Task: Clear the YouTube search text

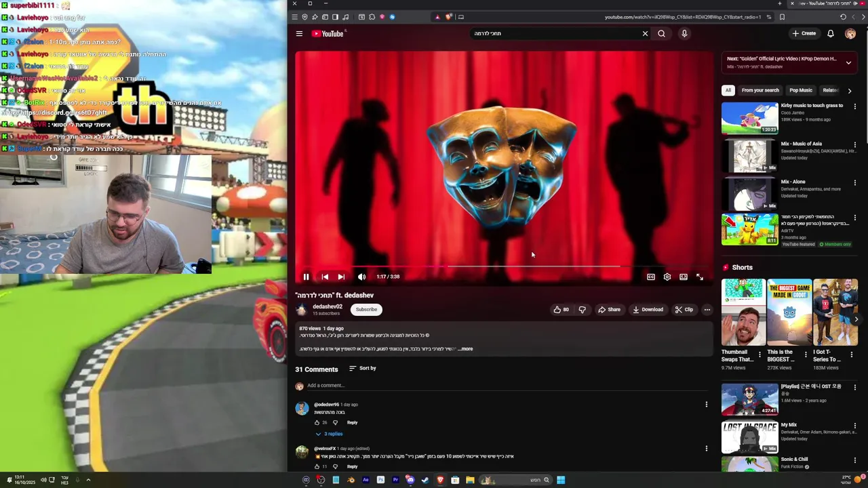Action: tap(645, 33)
